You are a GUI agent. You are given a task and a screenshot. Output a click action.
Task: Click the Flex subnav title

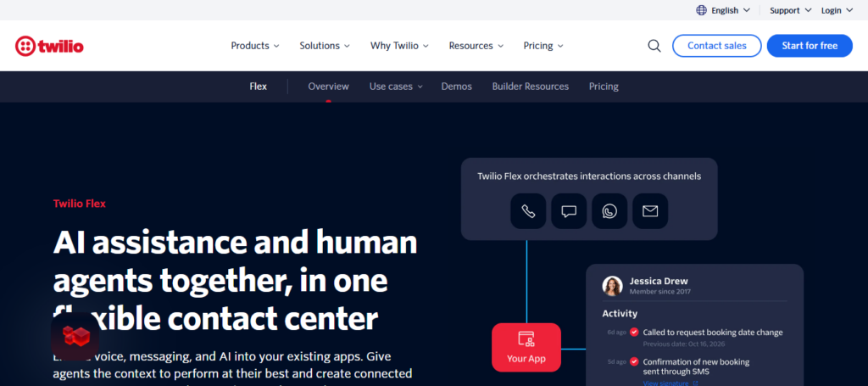coord(258,87)
